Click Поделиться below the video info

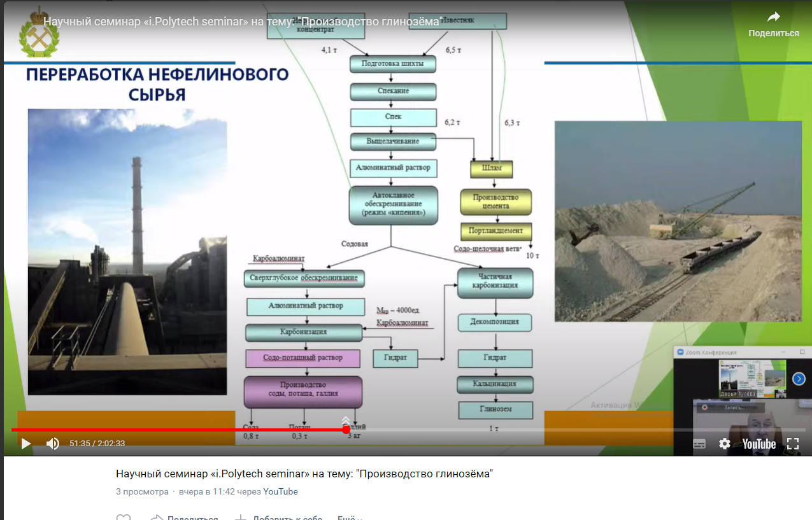click(x=184, y=518)
